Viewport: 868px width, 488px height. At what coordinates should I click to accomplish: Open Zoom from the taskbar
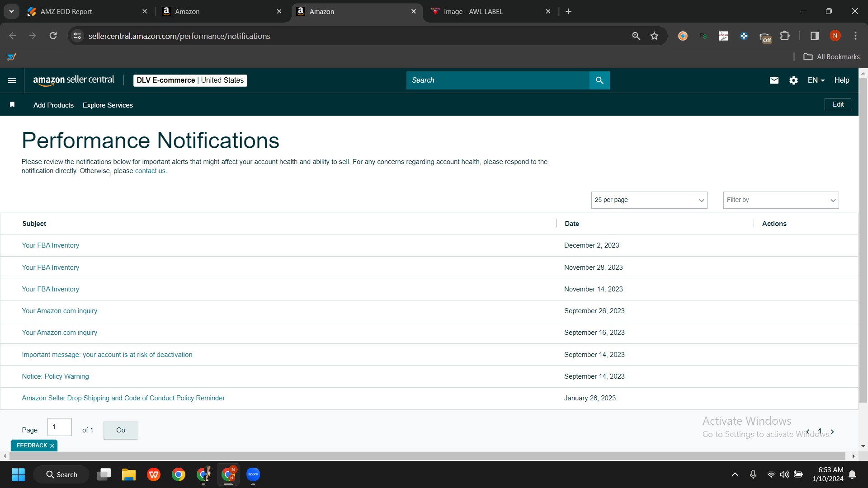[x=253, y=474]
